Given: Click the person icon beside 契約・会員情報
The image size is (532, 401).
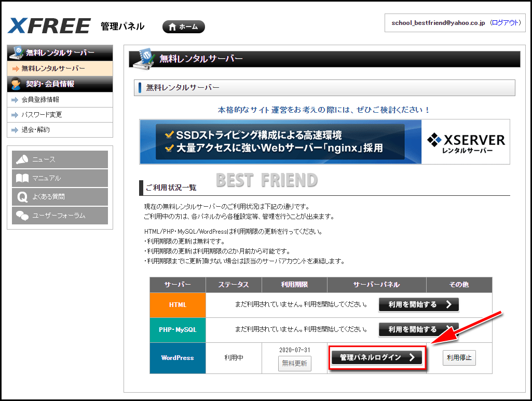Looking at the screenshot, I should point(16,84).
